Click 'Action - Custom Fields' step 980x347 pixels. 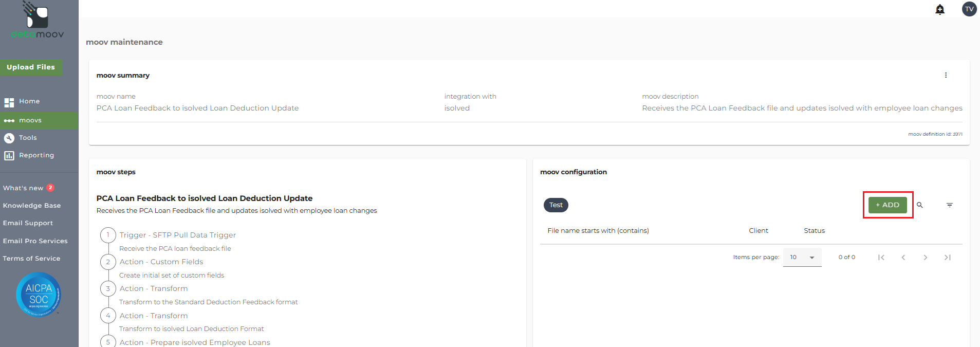click(161, 262)
